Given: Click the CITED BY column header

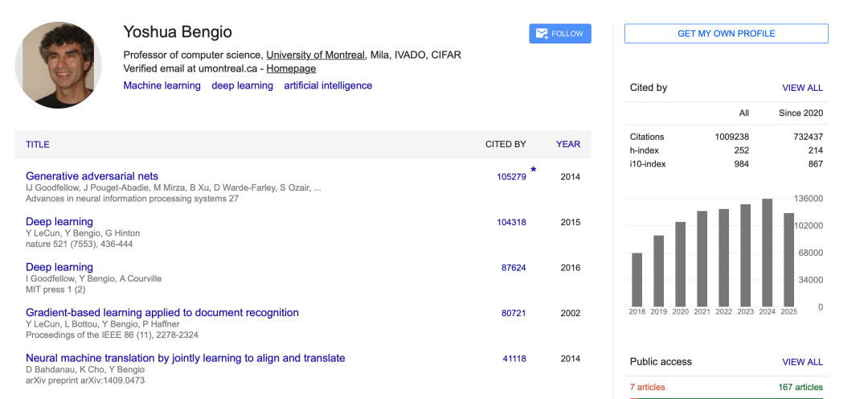Looking at the screenshot, I should (x=506, y=144).
